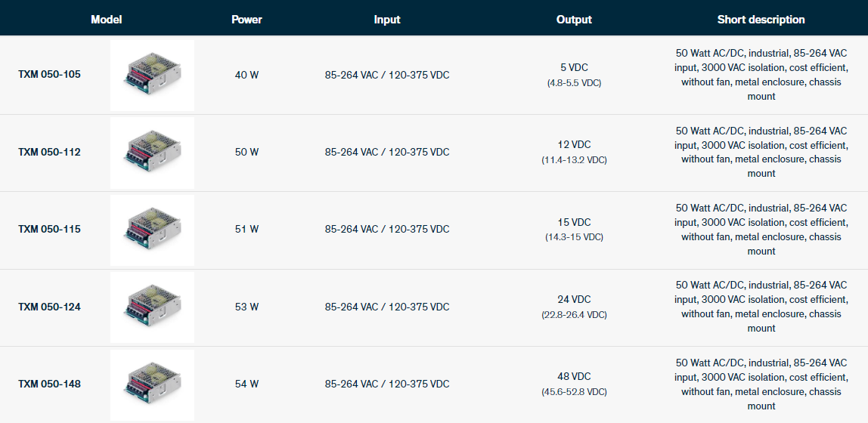Screen dimensions: 868x423
Task: Select the TXM 050-124 product picture
Action: click(x=152, y=307)
